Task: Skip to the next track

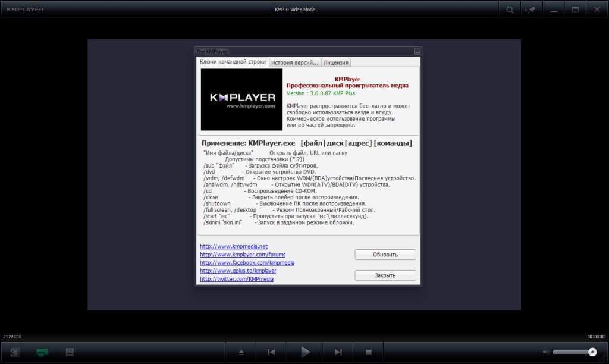Action: pyautogui.click(x=338, y=352)
